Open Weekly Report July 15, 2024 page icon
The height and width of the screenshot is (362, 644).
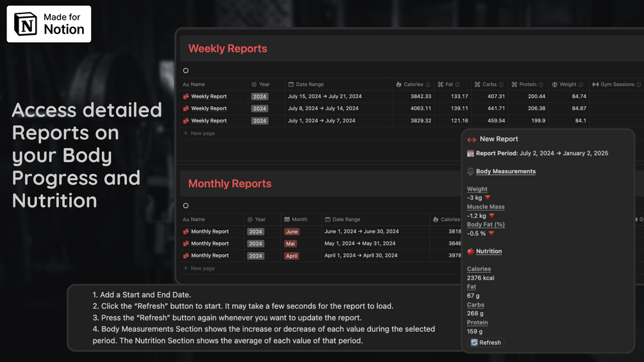tap(186, 97)
